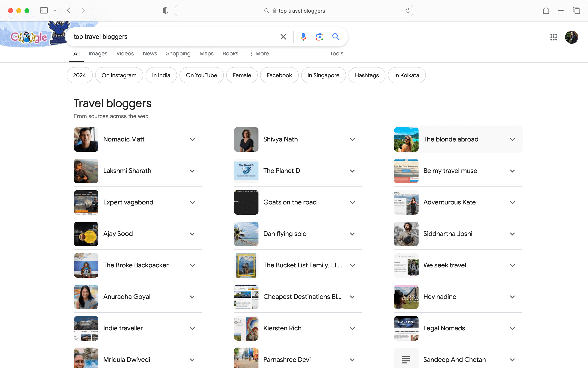Expand the Ajay Sood entry
This screenshot has width=588, height=368.
coord(192,234)
